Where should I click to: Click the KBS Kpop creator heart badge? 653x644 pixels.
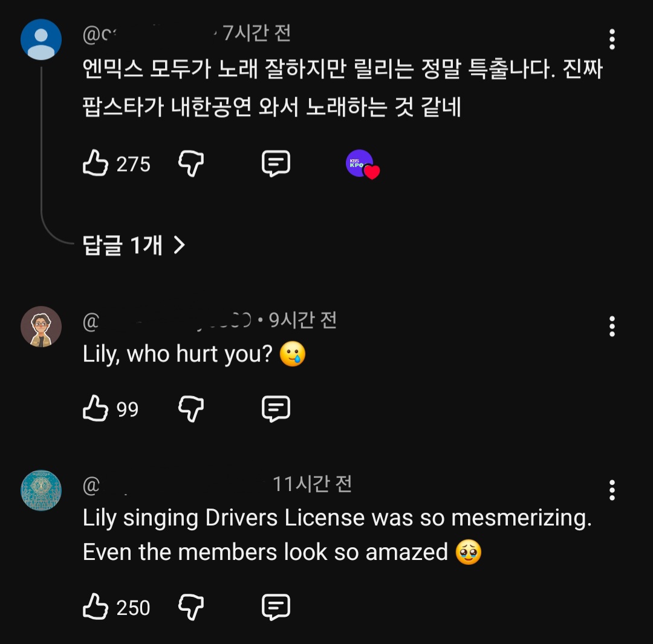click(362, 164)
